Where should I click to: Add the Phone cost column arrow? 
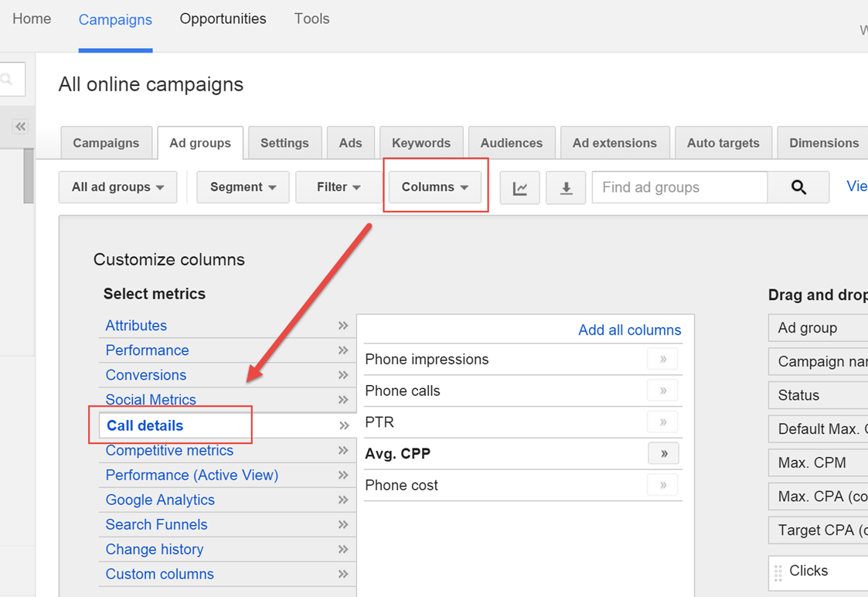pos(662,485)
